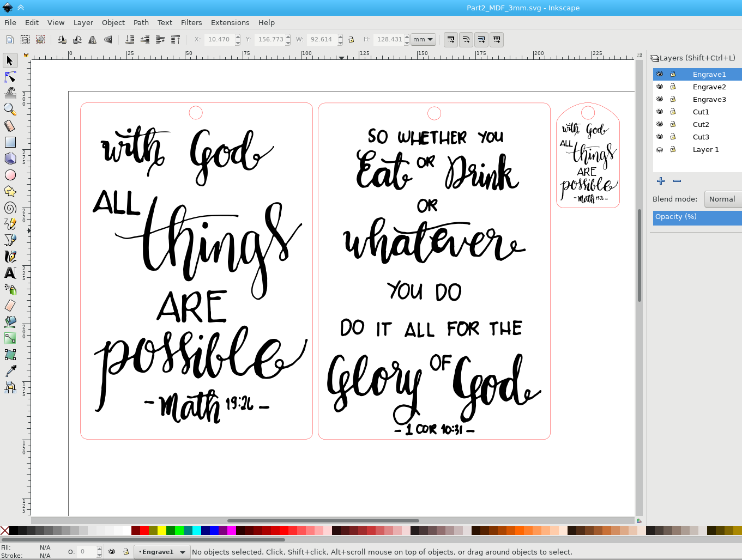Viewport: 742px width, 560px height.
Task: Select the Paint Bucket fill tool
Action: click(10, 322)
